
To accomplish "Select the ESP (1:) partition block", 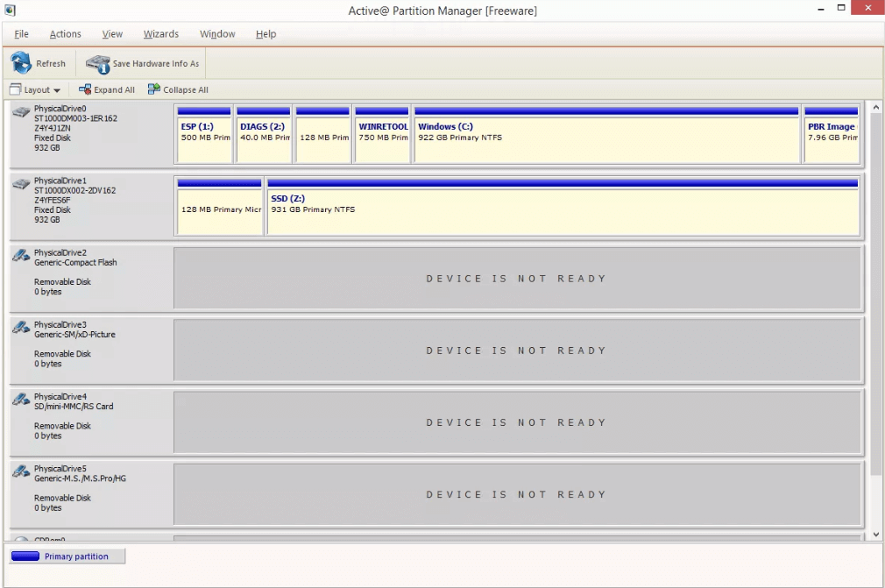I will (204, 134).
